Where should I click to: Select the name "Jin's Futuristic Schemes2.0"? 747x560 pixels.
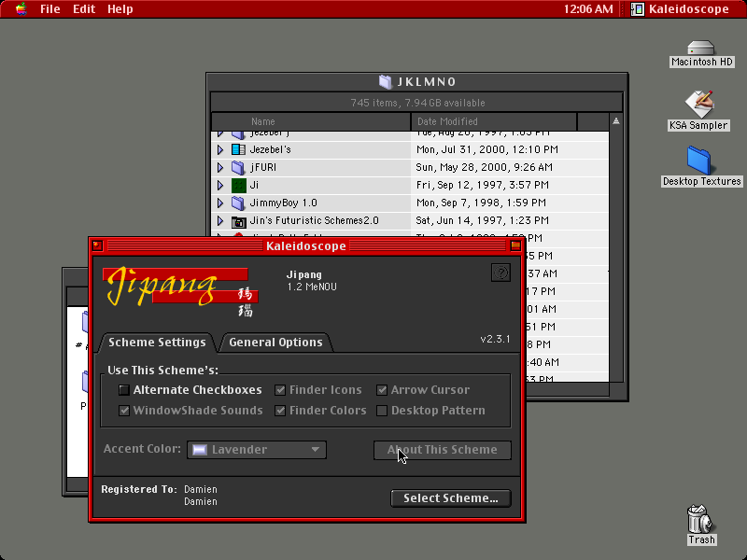point(314,220)
